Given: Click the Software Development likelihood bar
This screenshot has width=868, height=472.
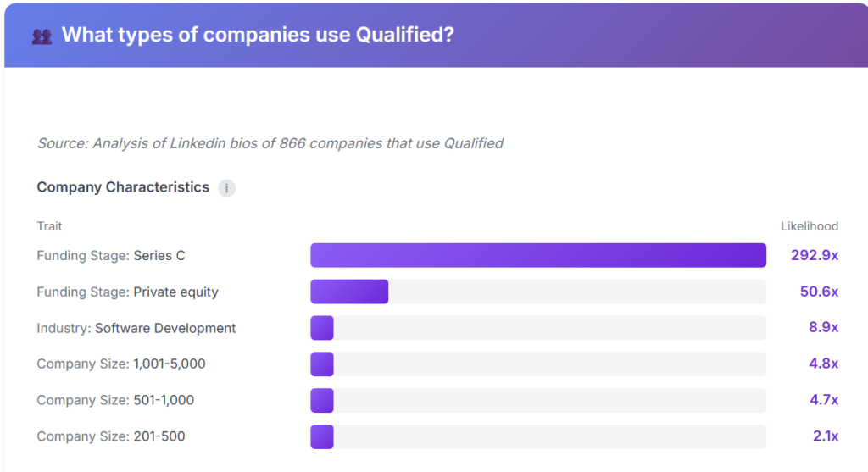Looking at the screenshot, I should coord(322,328).
